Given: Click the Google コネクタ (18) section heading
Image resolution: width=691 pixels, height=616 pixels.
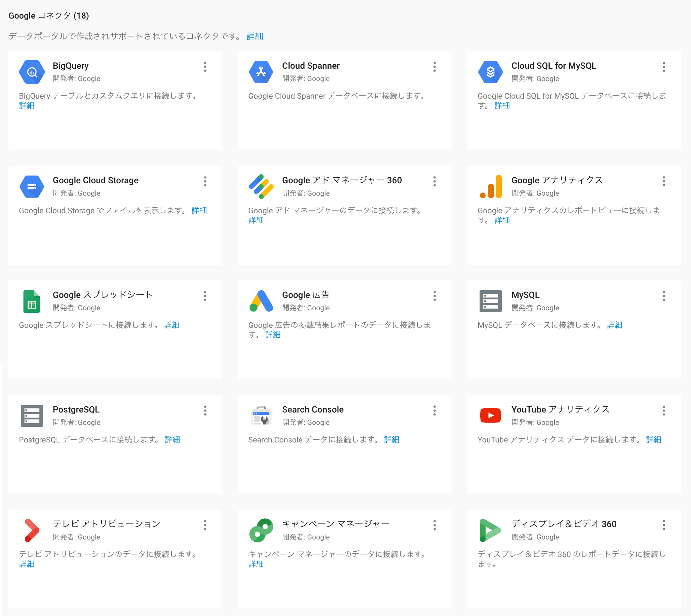Looking at the screenshot, I should coord(49,16).
